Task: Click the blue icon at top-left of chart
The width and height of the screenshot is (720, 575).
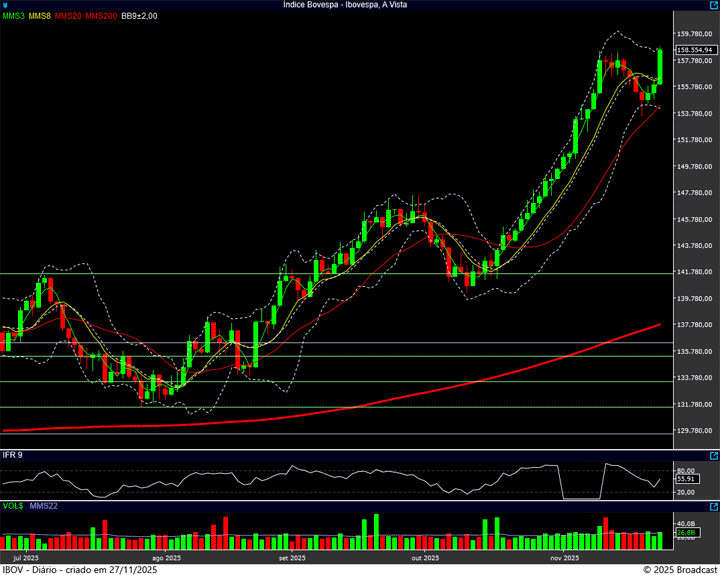Action: 5,5
